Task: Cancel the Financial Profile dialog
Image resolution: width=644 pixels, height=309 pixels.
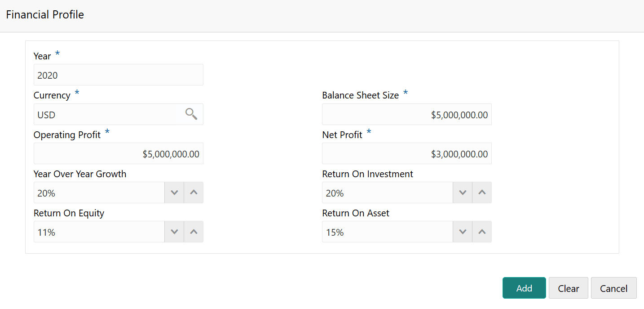Action: [x=614, y=288]
